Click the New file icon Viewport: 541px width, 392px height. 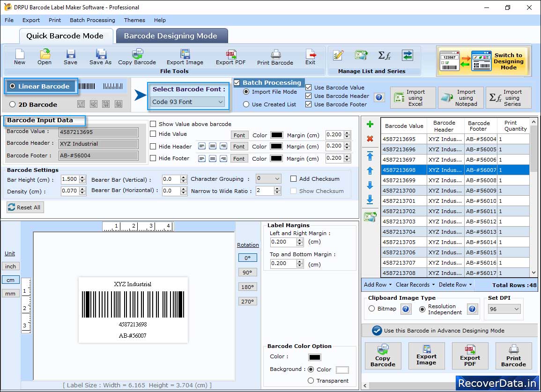[20, 57]
